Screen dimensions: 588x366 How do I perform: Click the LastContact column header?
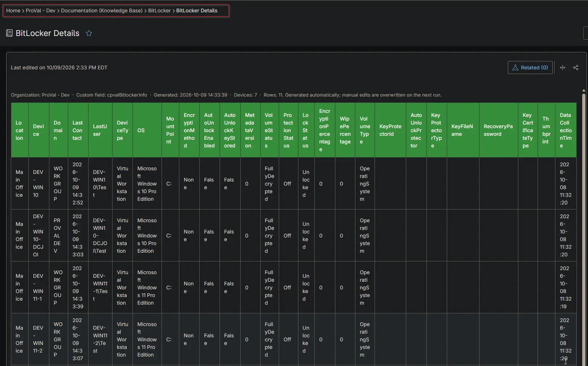tap(78, 130)
